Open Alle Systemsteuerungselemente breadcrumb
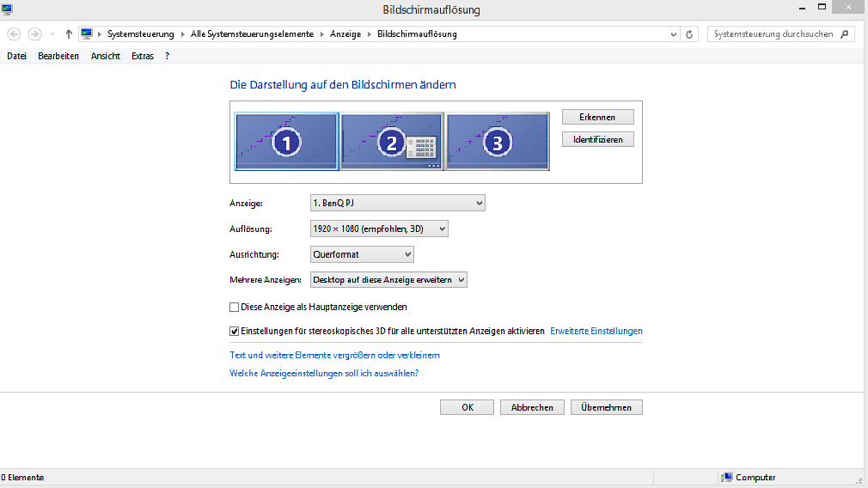Image resolution: width=868 pixels, height=488 pixels. [x=252, y=34]
